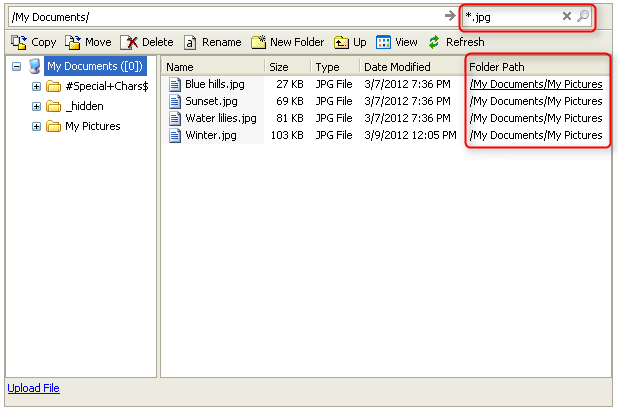Click the Rename toolbar icon
Image resolution: width=618 pixels, height=411 pixels.
click(x=190, y=43)
